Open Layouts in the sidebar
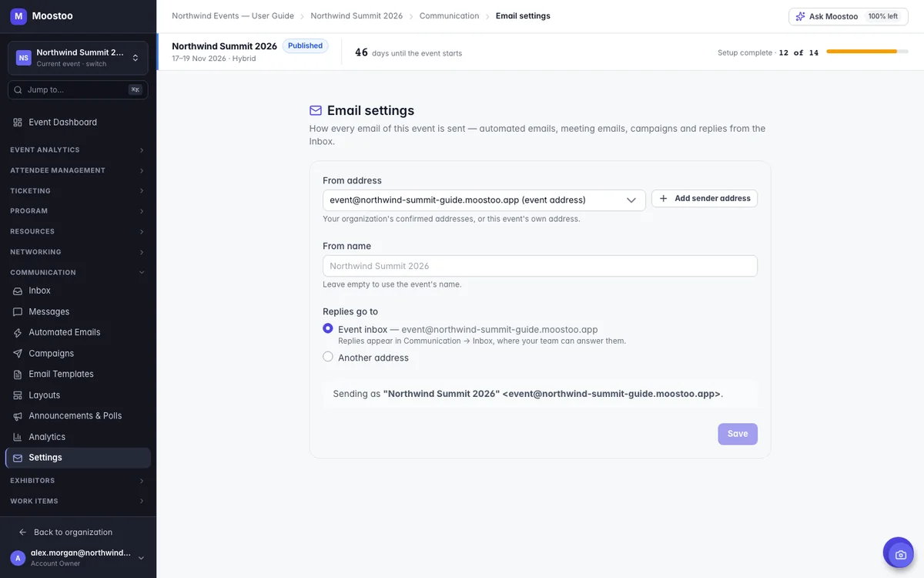Image resolution: width=924 pixels, height=578 pixels. click(x=78, y=395)
